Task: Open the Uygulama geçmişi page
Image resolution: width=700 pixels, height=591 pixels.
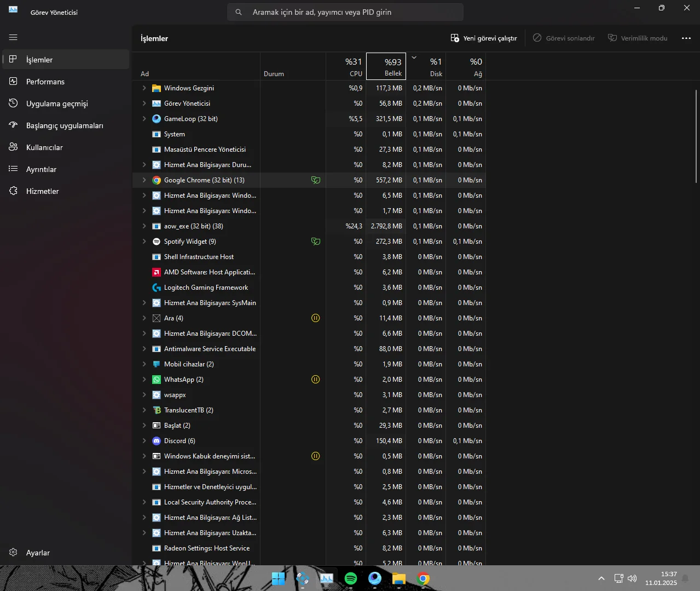Action: [x=66, y=104]
